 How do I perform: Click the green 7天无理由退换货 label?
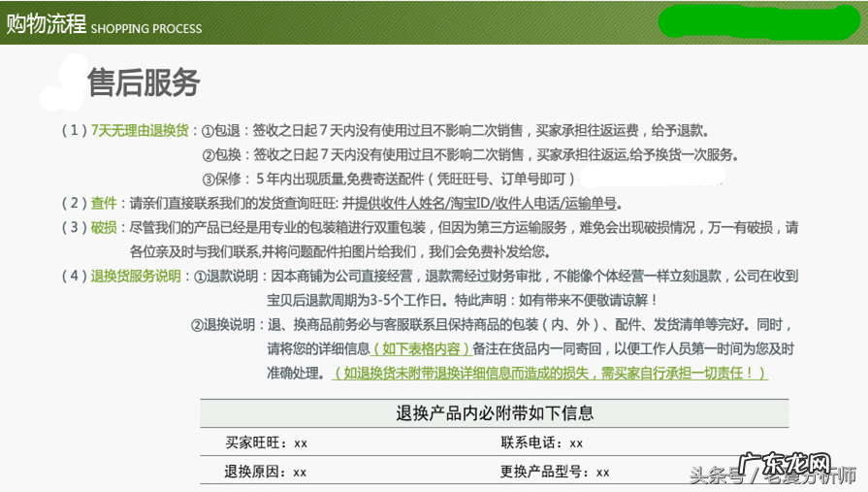(140, 131)
